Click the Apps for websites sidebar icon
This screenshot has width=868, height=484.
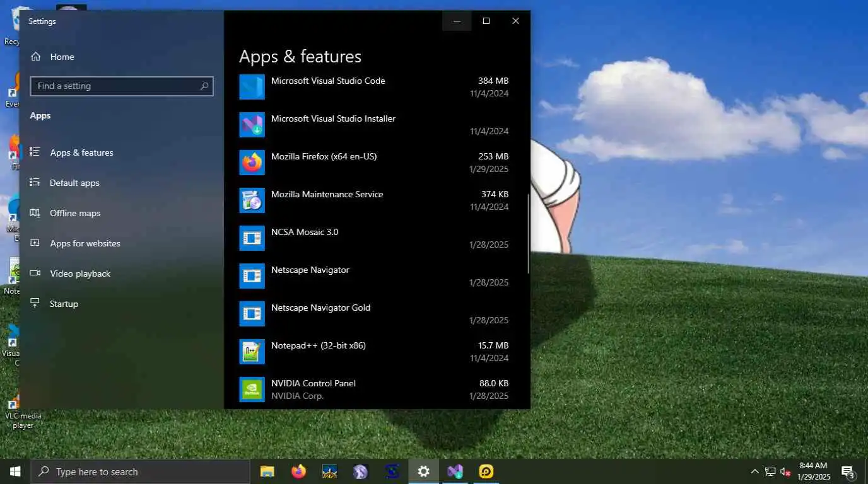tap(35, 243)
